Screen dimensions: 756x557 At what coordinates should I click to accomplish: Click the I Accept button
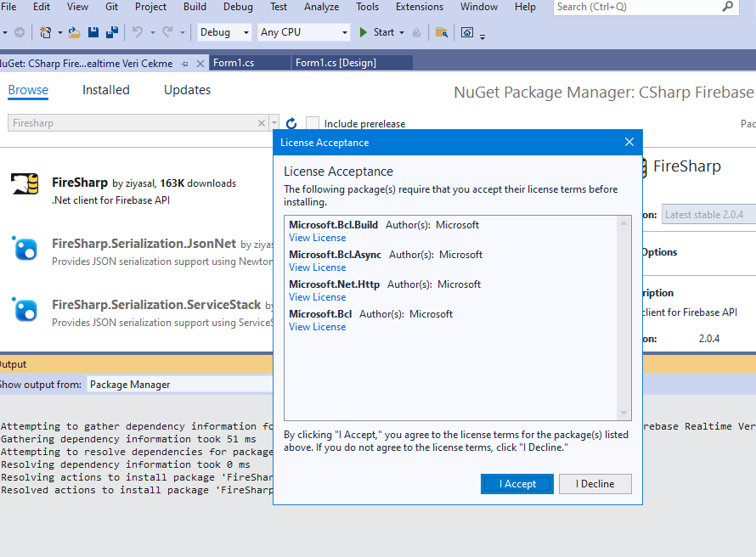(516, 484)
